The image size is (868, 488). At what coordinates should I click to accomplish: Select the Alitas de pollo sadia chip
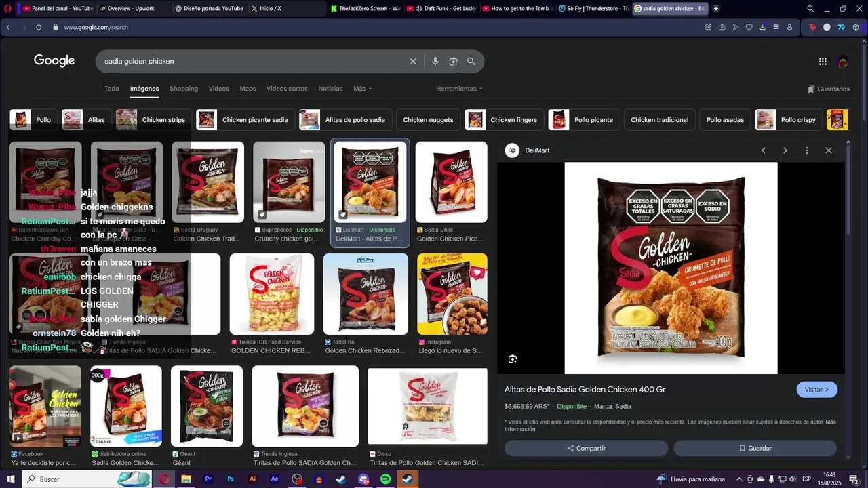345,120
